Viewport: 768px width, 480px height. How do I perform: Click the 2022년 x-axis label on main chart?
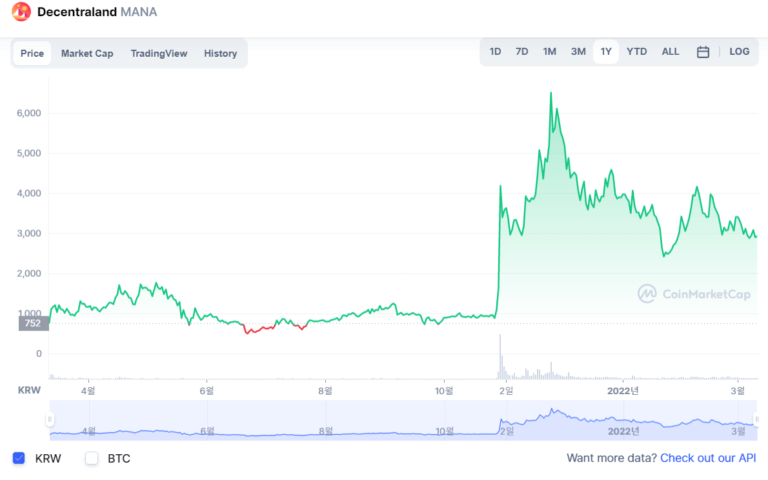pos(623,391)
